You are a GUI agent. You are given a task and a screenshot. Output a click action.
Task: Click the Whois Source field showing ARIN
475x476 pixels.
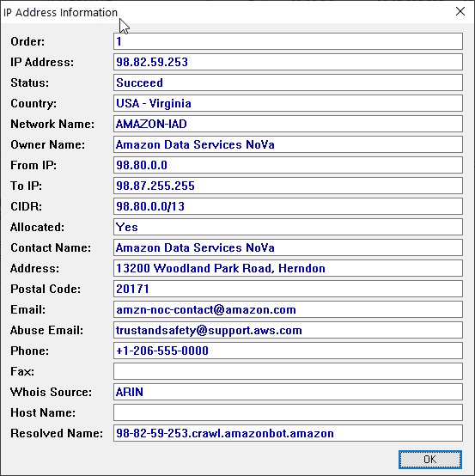(x=288, y=392)
